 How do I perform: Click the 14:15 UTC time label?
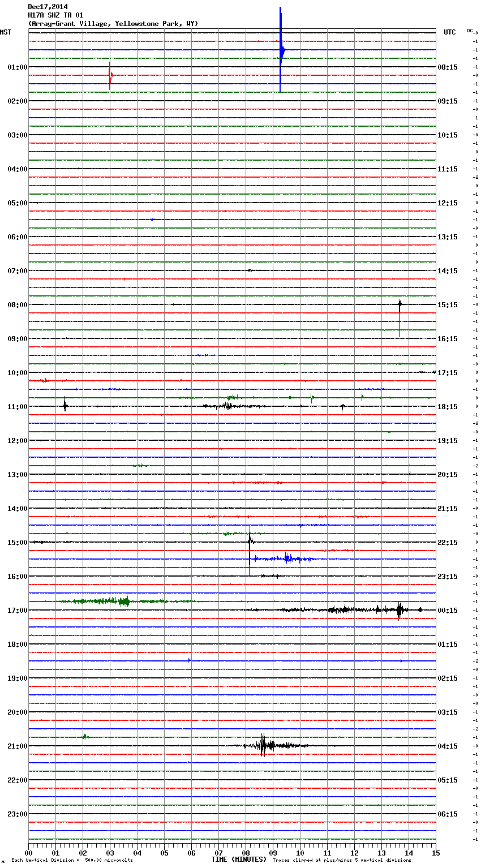448,271
